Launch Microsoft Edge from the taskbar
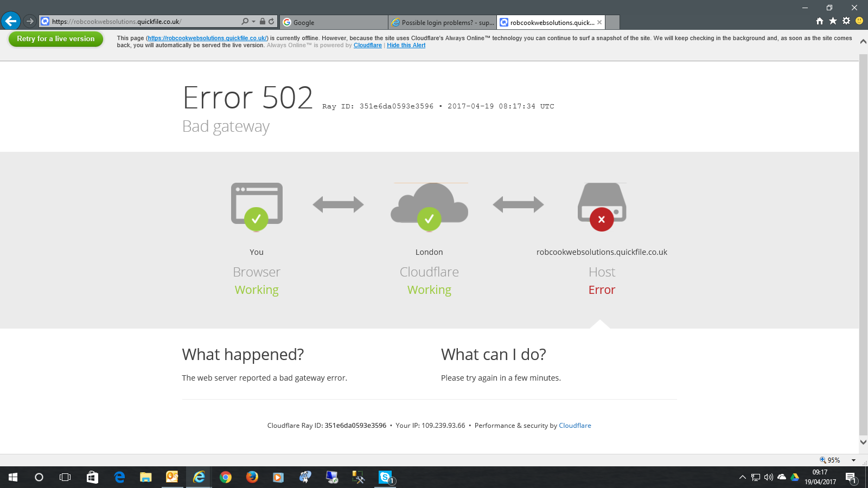The width and height of the screenshot is (868, 488). [119, 477]
